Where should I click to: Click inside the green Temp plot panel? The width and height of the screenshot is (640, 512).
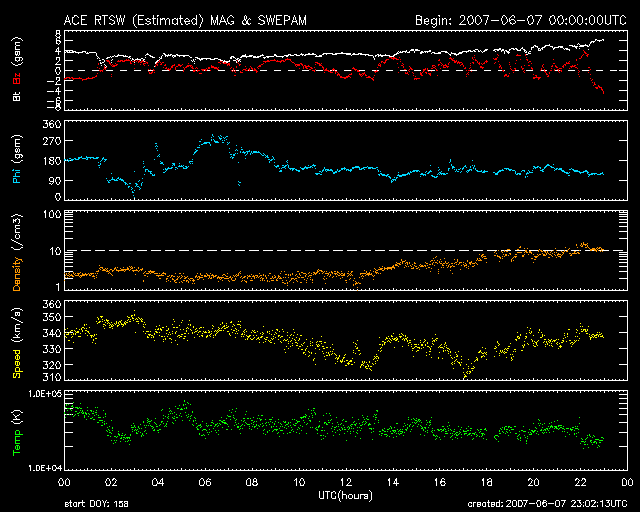[x=346, y=430]
